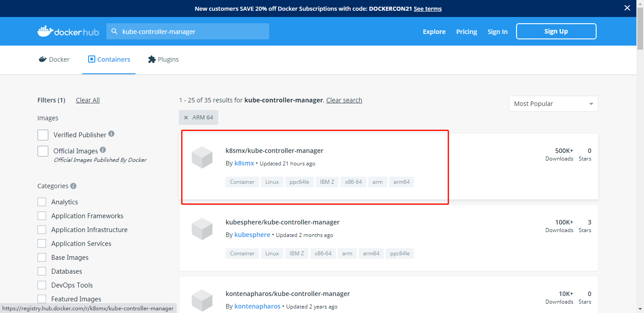Viewport: 644px width, 313px height.
Task: Click the Docker Hub logo
Action: pos(68,31)
